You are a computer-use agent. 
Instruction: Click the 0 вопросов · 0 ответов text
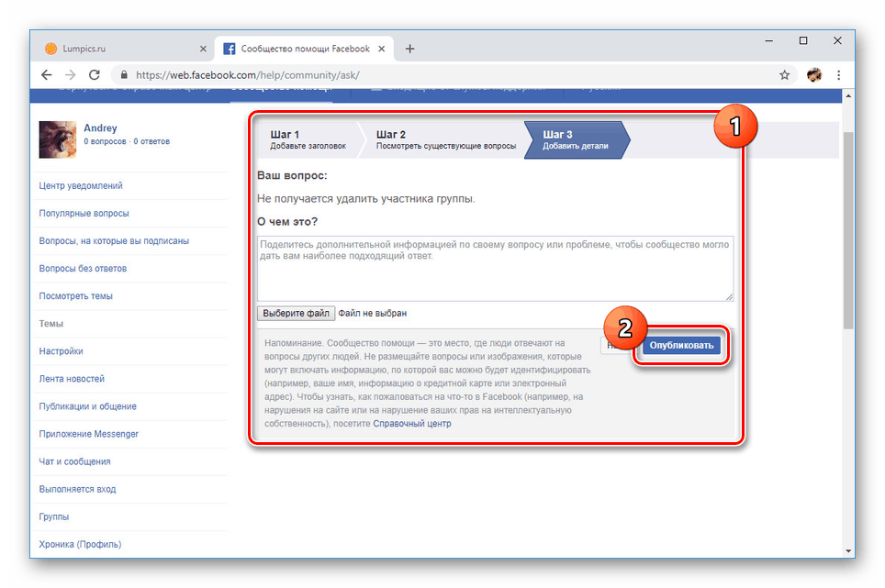point(127,141)
